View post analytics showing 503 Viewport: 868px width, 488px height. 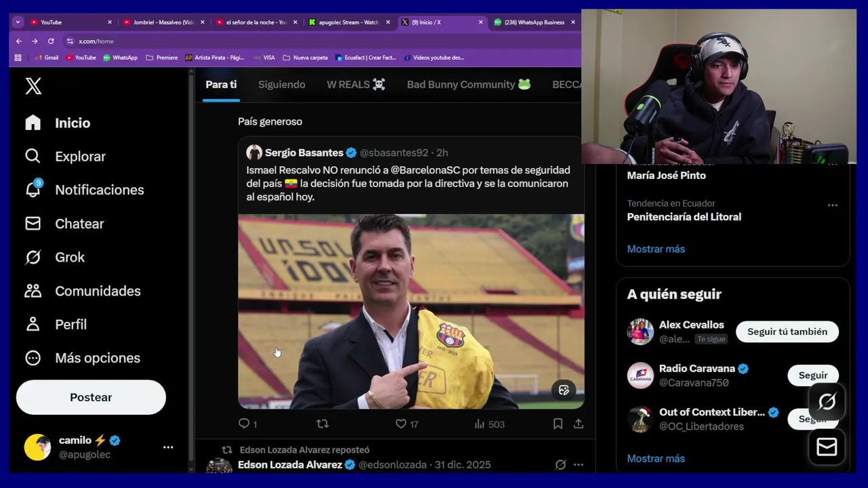coord(490,424)
